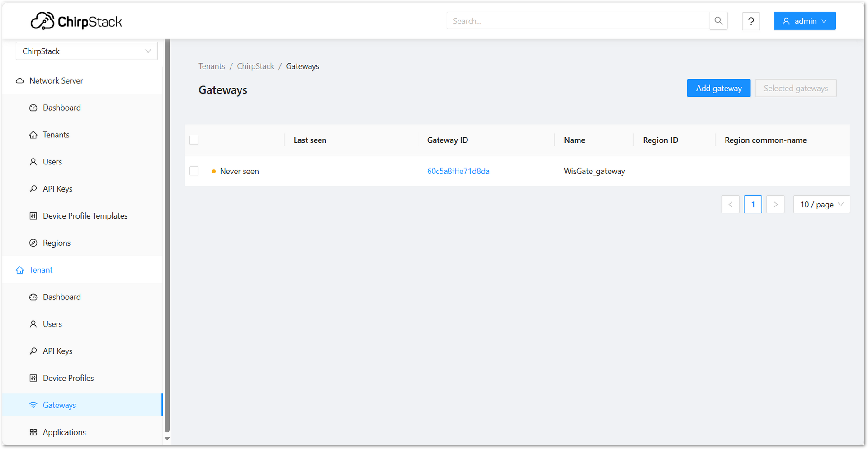Toggle the select-all gateways checkbox

coord(194,140)
